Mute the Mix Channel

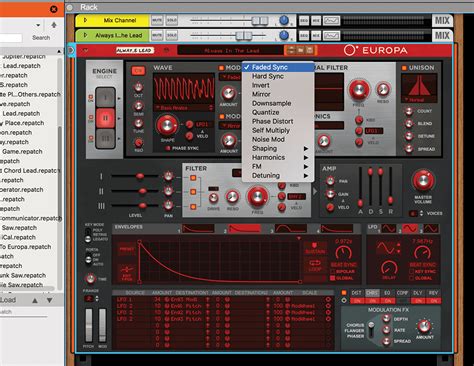157,21
